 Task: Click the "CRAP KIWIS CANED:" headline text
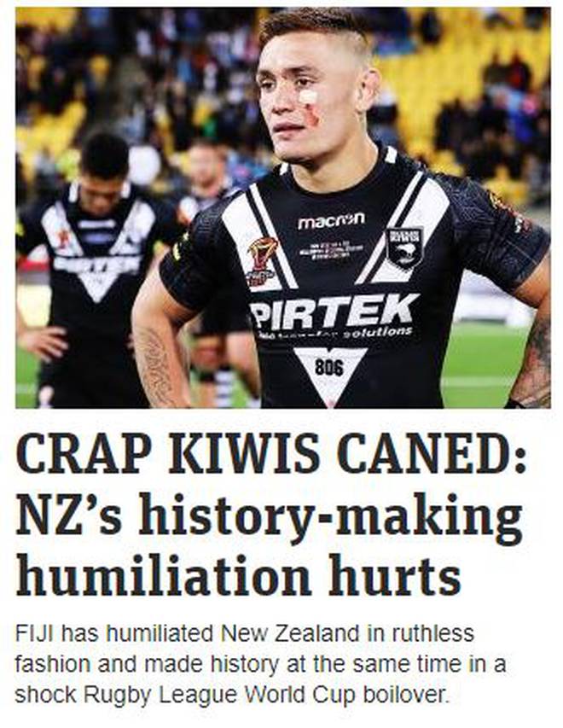pos(271,453)
